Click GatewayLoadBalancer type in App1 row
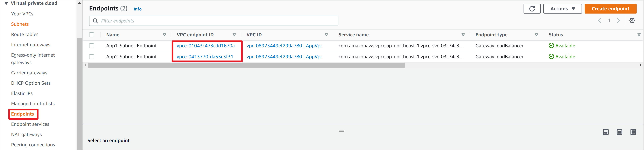 point(499,46)
